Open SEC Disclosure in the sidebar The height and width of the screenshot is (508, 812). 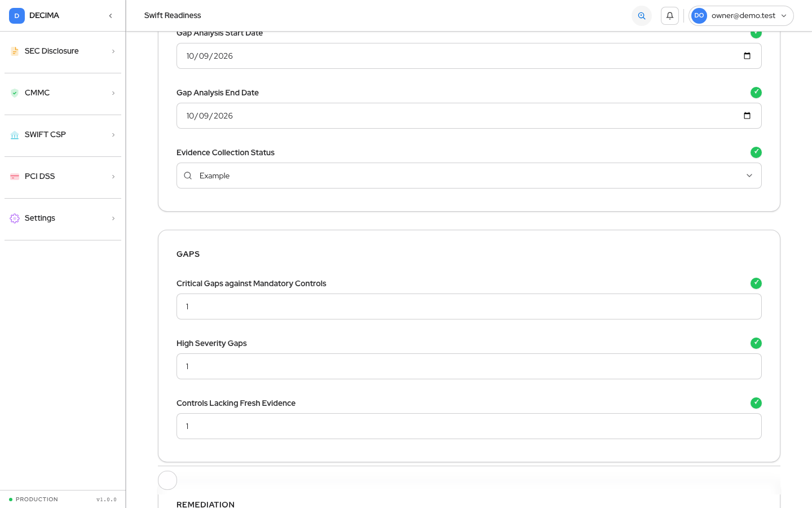coord(63,51)
